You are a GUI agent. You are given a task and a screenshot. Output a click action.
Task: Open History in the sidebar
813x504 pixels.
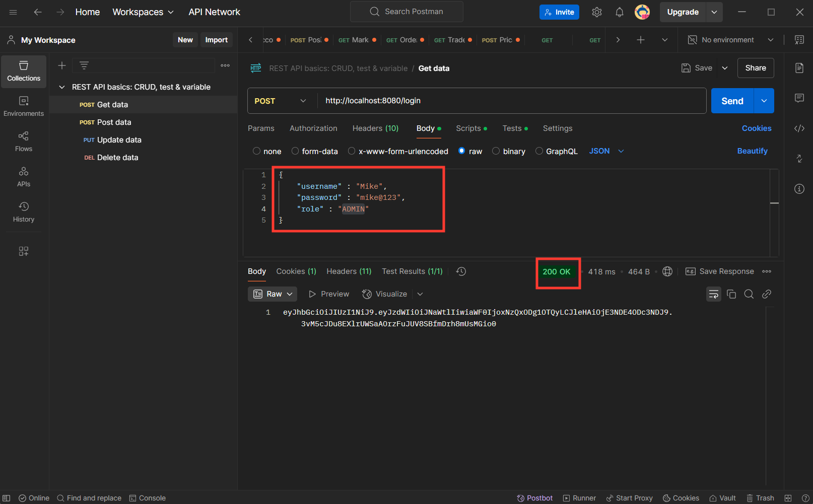pyautogui.click(x=24, y=212)
